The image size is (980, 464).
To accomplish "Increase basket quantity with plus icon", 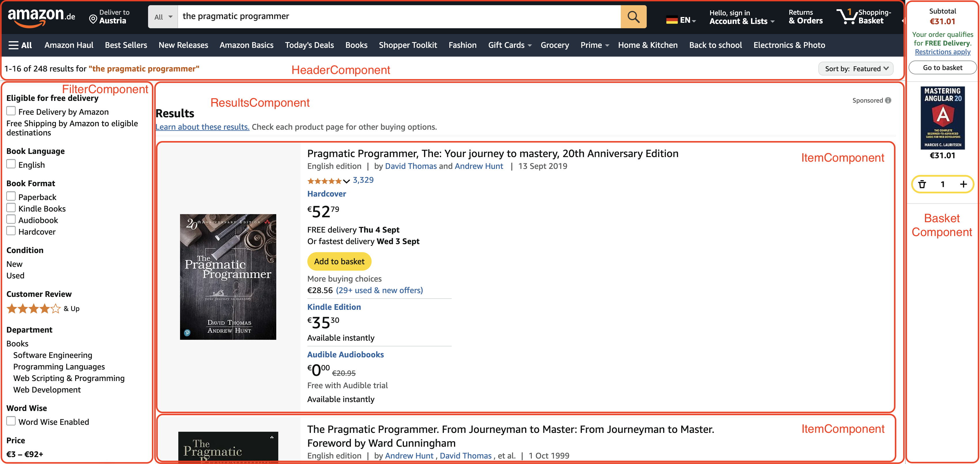I will (963, 185).
